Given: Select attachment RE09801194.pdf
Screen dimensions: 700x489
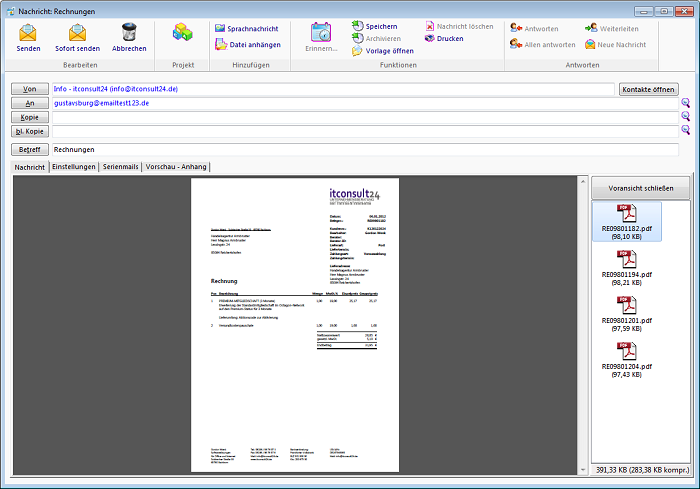Looking at the screenshot, I should tap(627, 267).
